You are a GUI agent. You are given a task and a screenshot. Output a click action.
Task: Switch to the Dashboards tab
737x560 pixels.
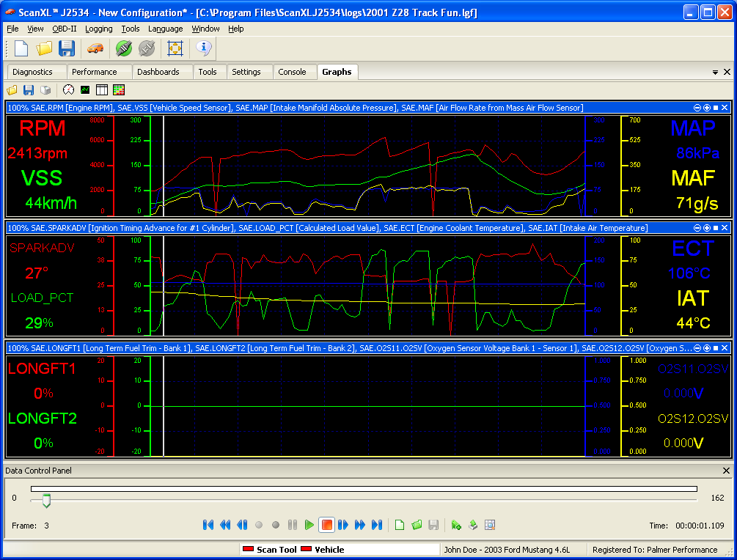158,72
